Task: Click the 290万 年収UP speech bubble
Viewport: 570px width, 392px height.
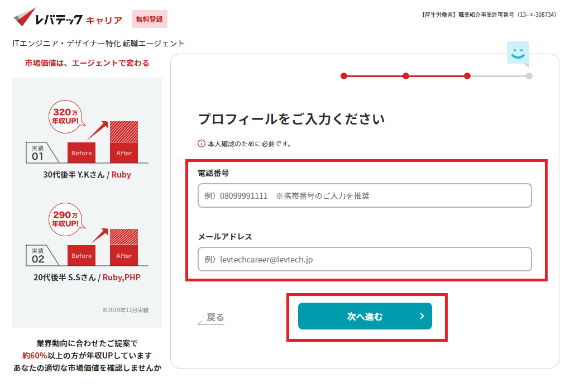Action: 65,218
